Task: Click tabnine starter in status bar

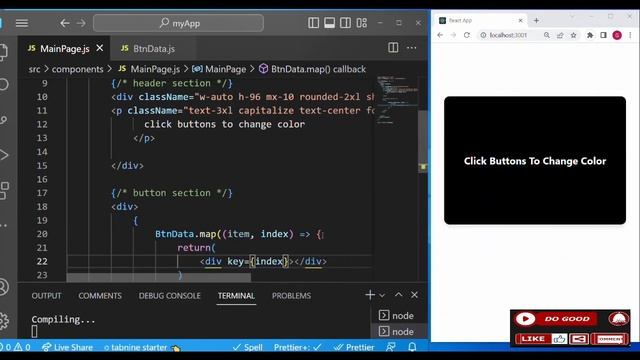Action: [142, 347]
